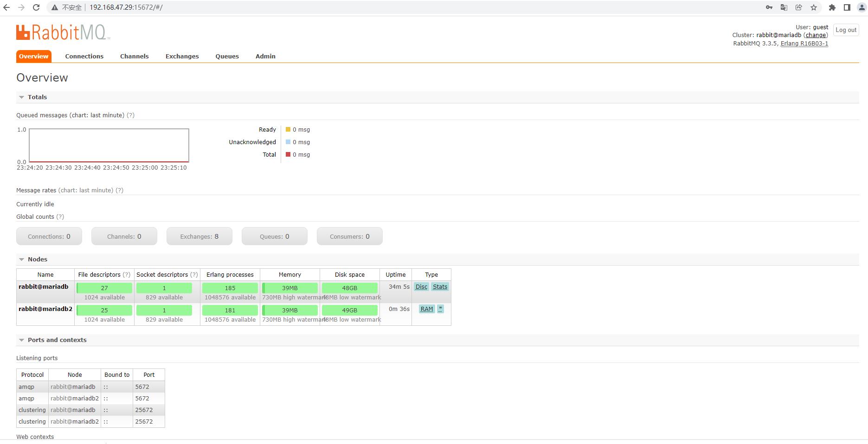This screenshot has height=444, width=868.
Task: Click the asterisk badge for rabbit@mariadb2
Action: click(x=441, y=309)
